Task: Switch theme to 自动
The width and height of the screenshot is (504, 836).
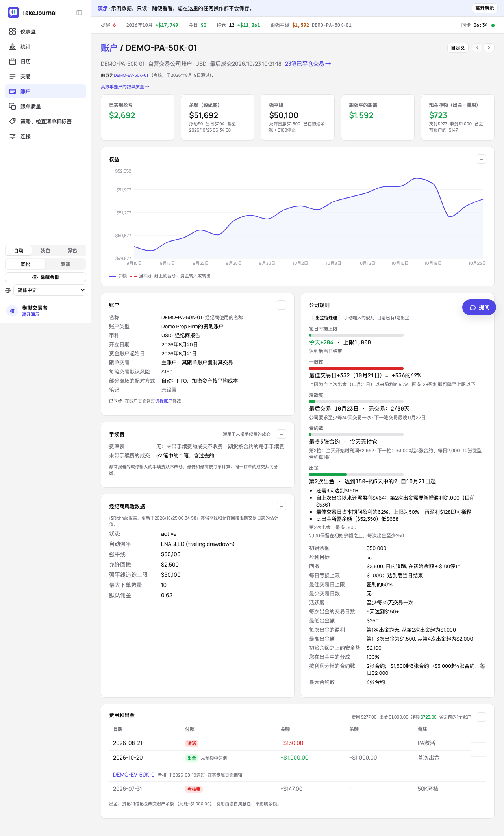Action: tap(19, 251)
